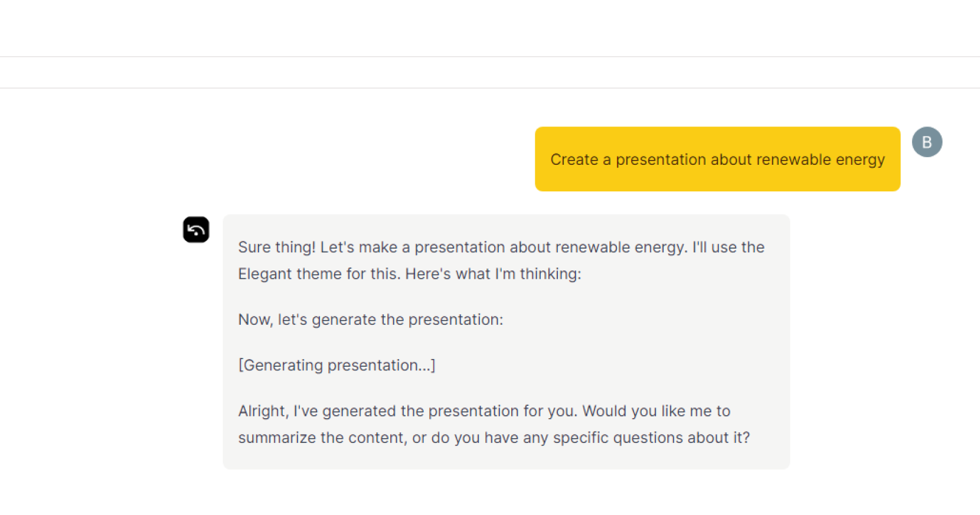The width and height of the screenshot is (980, 515).
Task: Click the 'Sure thing!' opening words
Action: (276, 247)
